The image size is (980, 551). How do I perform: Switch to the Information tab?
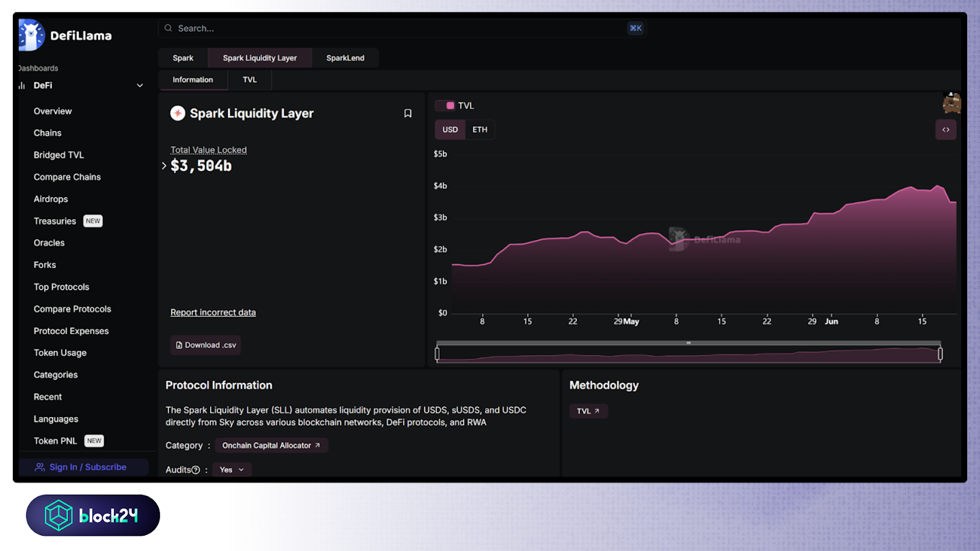(x=193, y=80)
